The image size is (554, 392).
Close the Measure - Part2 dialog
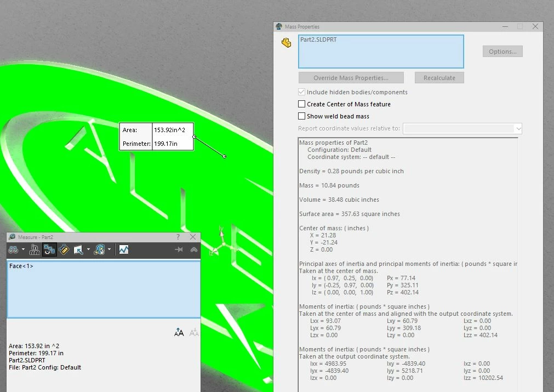point(193,237)
